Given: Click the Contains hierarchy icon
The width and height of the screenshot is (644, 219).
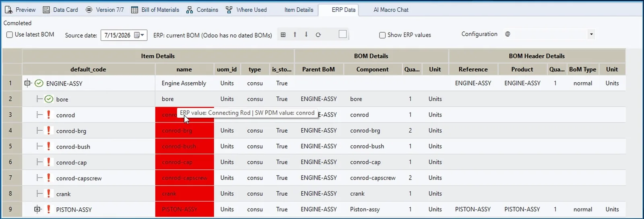Looking at the screenshot, I should tap(190, 10).
